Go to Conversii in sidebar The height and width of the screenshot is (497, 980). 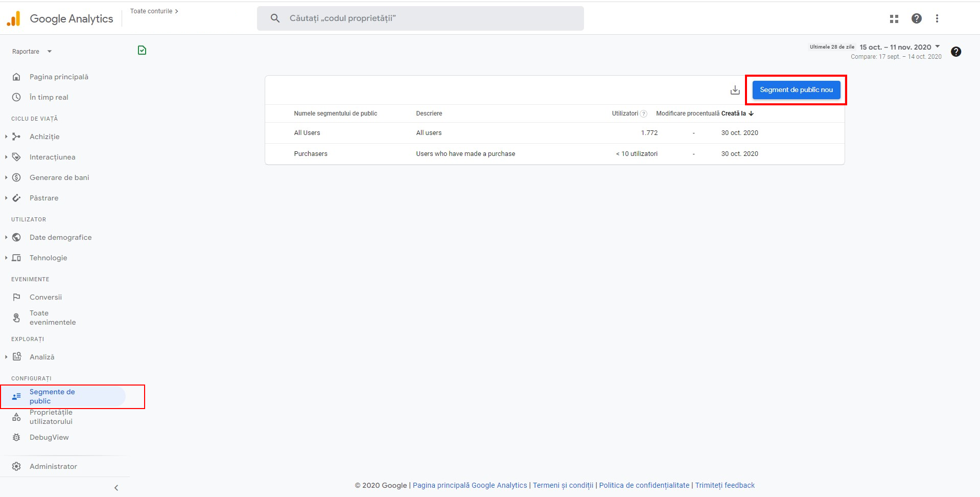45,297
